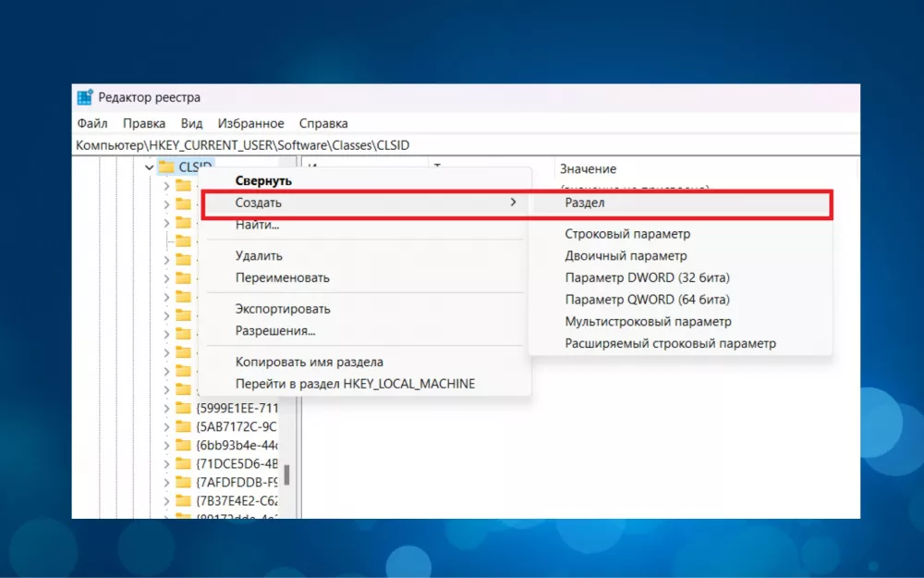The height and width of the screenshot is (578, 924).
Task: Select the {5999E1EE-711 key folder icon
Action: click(x=183, y=408)
